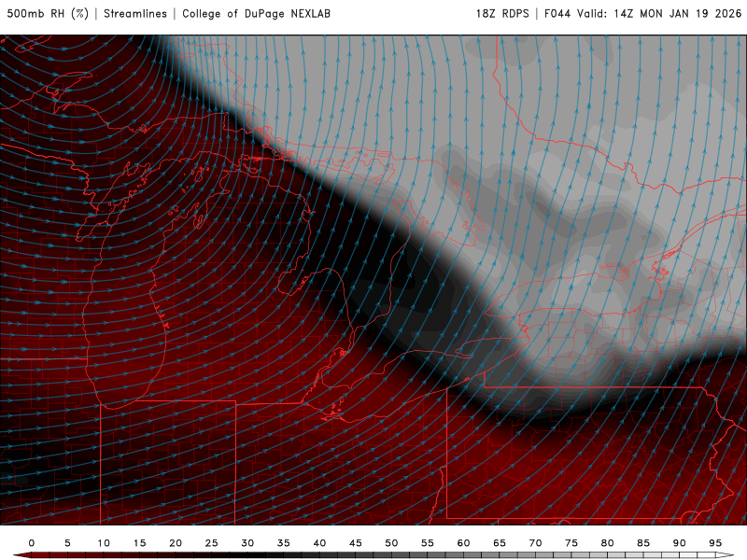The image size is (747, 560).
Task: Select the colorbar label "10"
Action: (104, 543)
